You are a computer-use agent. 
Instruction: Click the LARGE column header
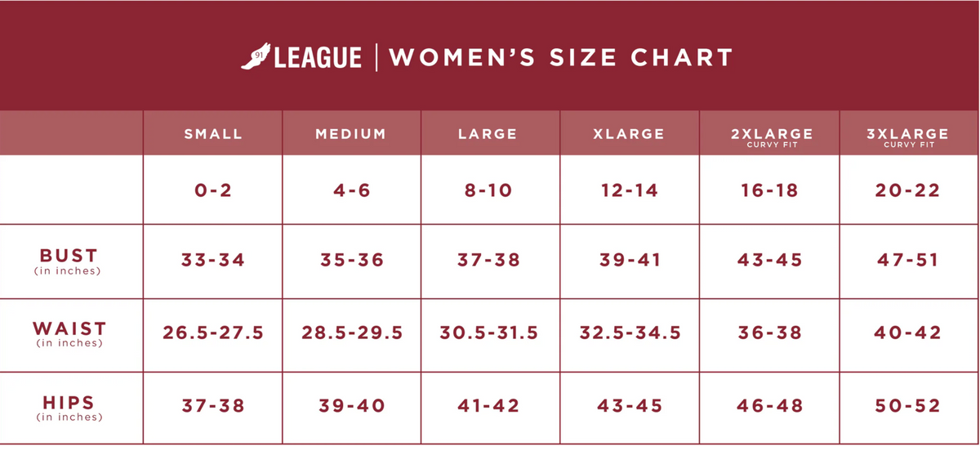[488, 134]
